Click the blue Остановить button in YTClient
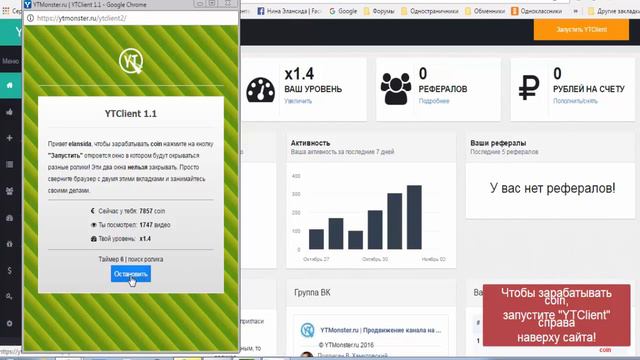 point(131,274)
